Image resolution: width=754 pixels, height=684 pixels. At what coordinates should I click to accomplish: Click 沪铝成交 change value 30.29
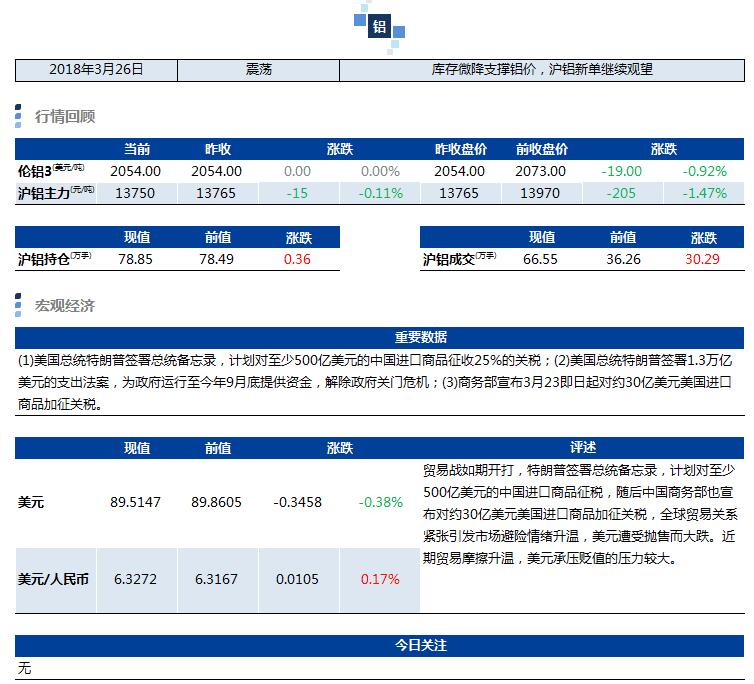[703, 259]
